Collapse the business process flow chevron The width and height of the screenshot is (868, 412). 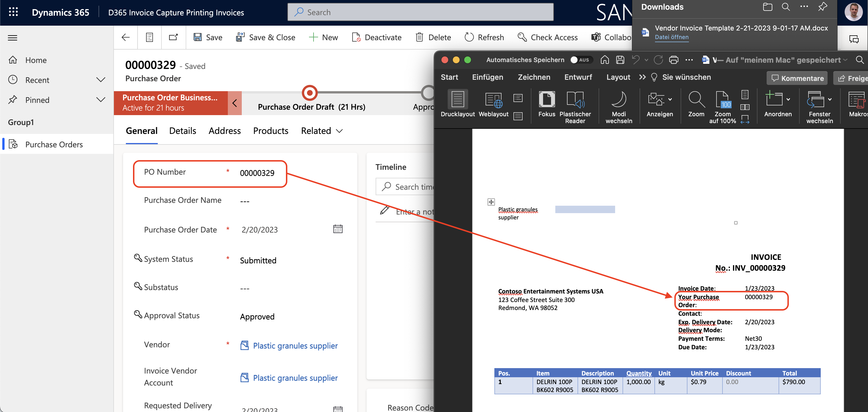coord(235,103)
